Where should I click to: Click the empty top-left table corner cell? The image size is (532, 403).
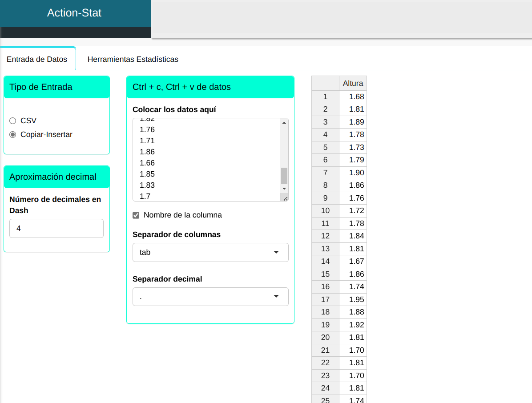[325, 83]
